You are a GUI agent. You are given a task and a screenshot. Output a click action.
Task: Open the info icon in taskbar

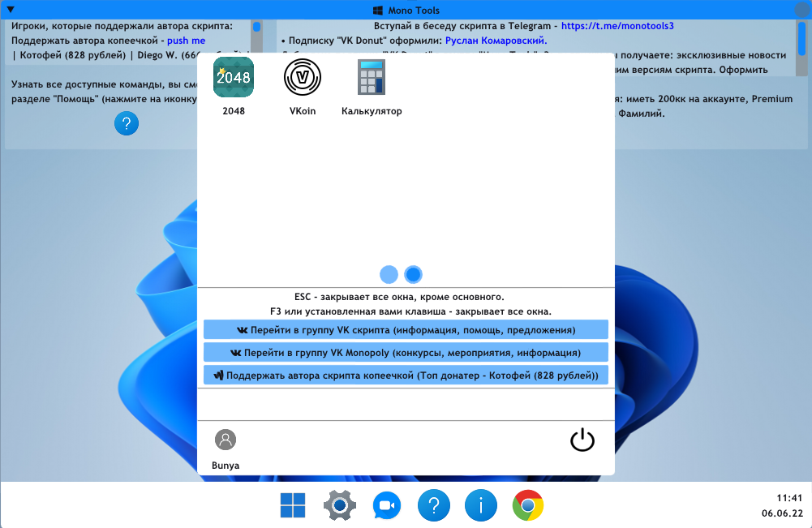coord(481,505)
